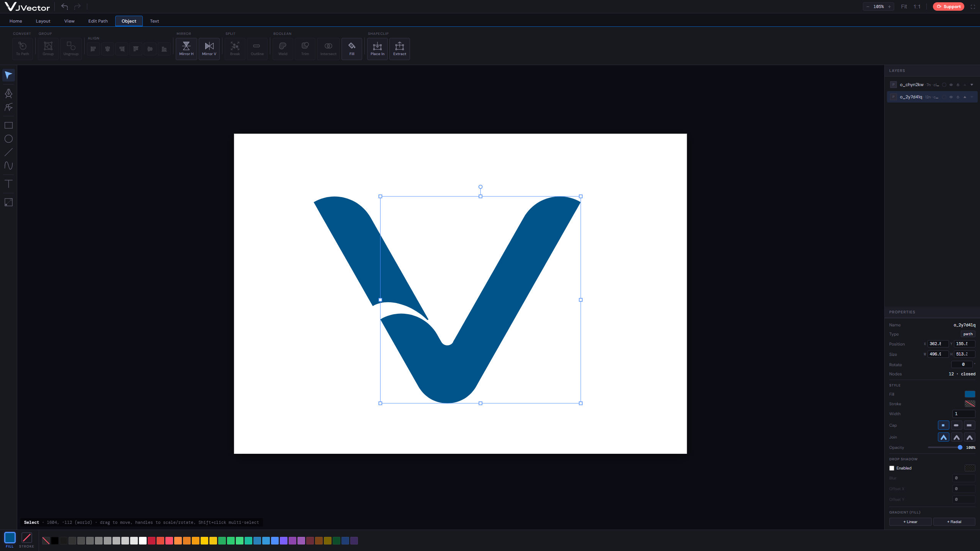The height and width of the screenshot is (551, 980).
Task: Select the Text tool in left toolbar
Action: pyautogui.click(x=8, y=184)
